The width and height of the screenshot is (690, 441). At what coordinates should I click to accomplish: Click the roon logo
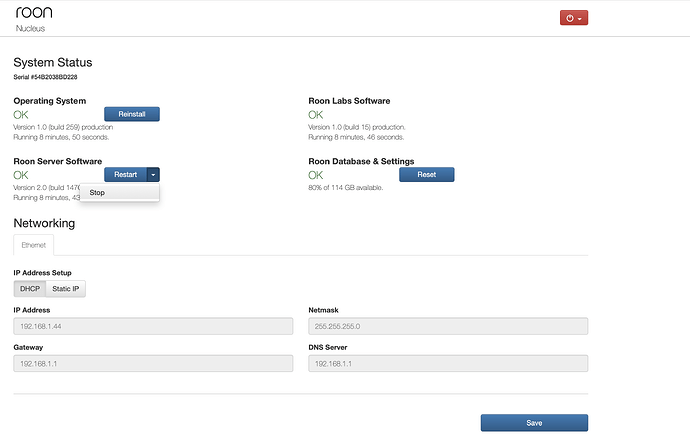click(x=34, y=12)
